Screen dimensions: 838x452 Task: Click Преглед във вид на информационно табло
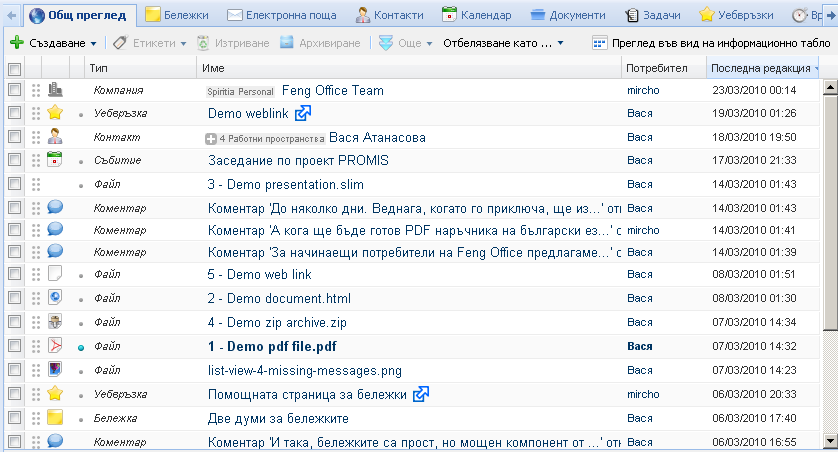(710, 43)
